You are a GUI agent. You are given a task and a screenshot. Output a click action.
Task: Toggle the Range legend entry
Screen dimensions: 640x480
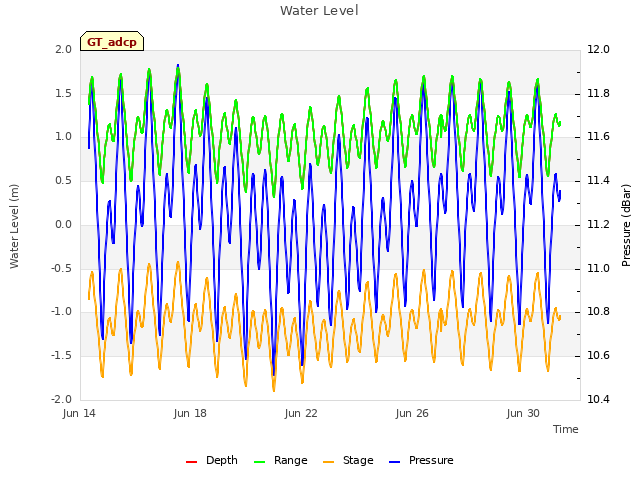click(x=280, y=460)
